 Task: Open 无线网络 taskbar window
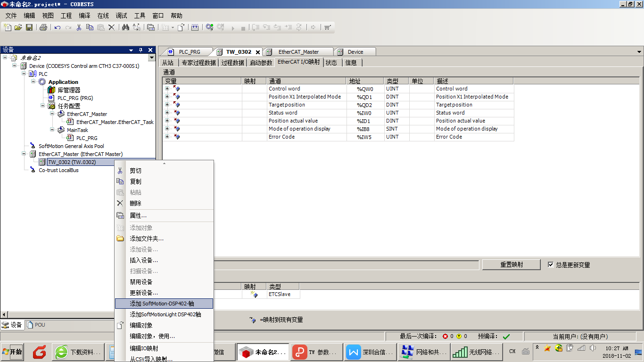click(x=477, y=352)
